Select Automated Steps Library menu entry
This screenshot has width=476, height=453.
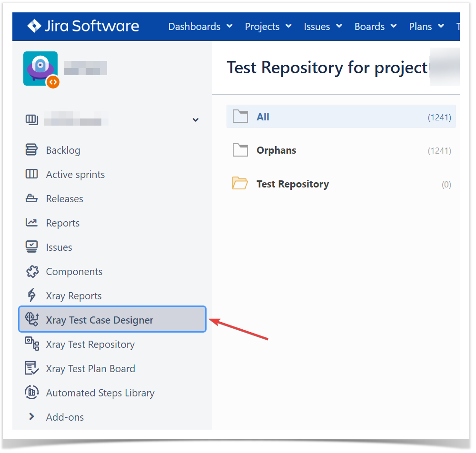[100, 393]
